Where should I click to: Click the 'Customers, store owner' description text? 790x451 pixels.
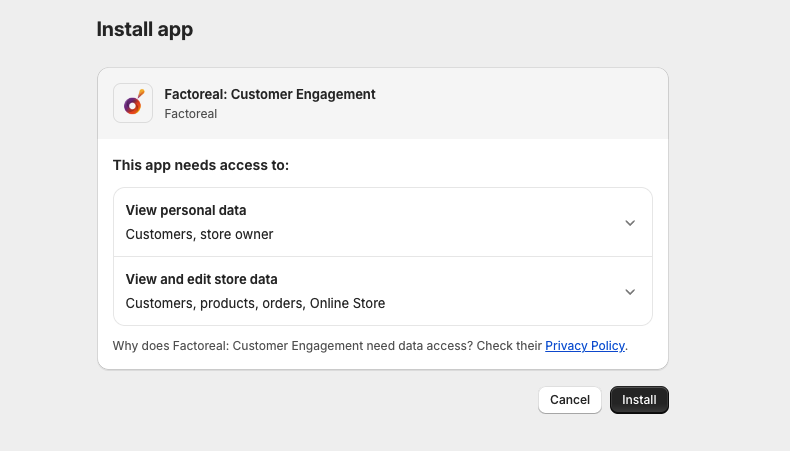click(199, 235)
